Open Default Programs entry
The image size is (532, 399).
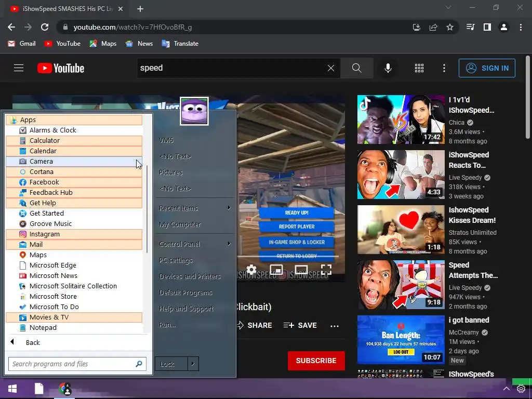tap(185, 292)
